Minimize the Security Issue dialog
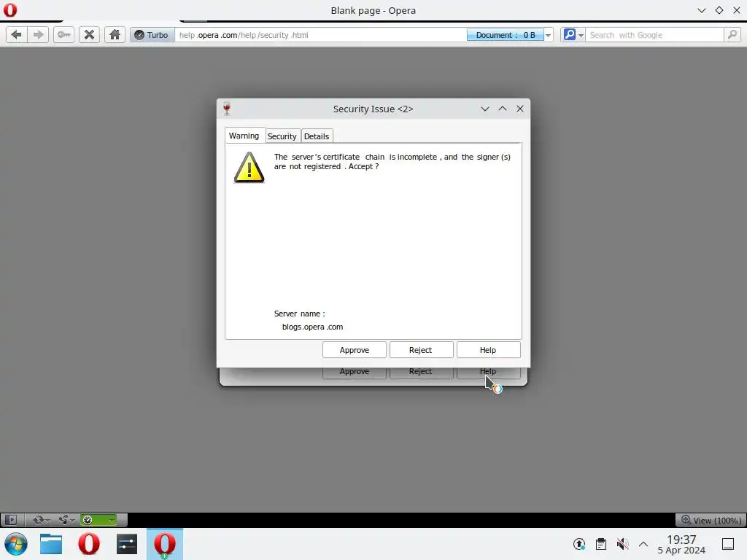The image size is (747, 560). coord(485,109)
